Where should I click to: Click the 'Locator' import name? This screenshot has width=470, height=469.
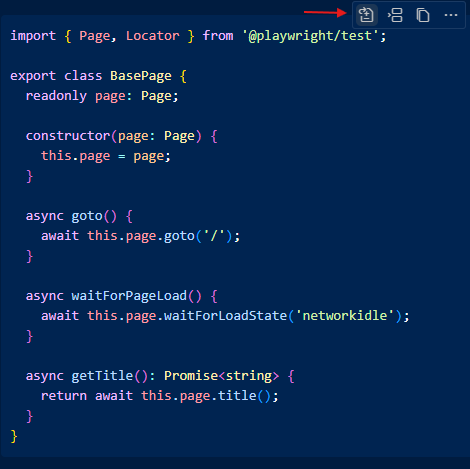(152, 36)
